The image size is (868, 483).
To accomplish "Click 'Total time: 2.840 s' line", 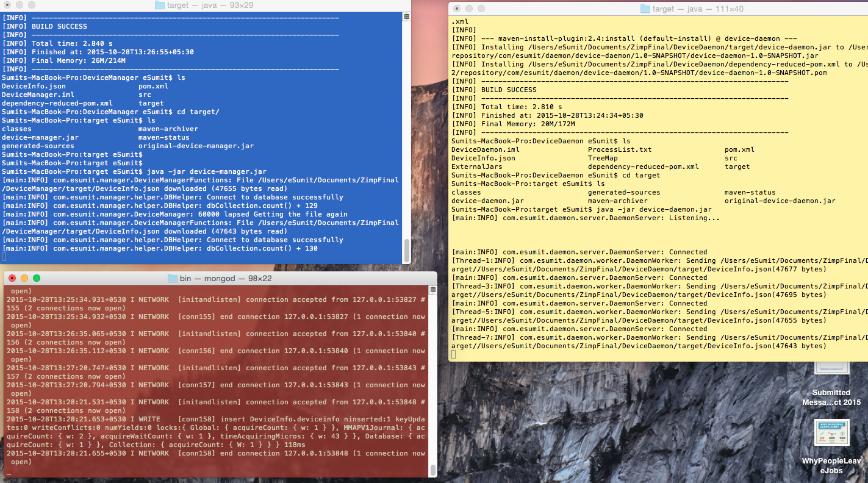I will coord(72,43).
